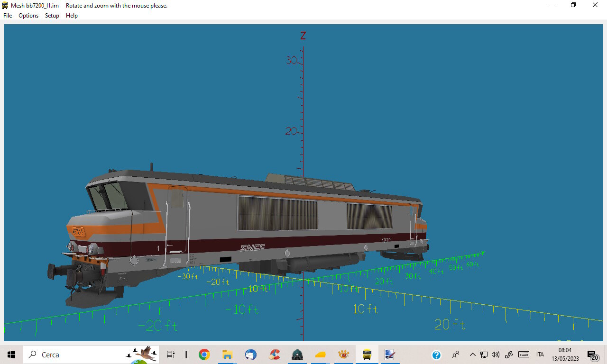
Task: Open the File menu
Action: tap(8, 16)
